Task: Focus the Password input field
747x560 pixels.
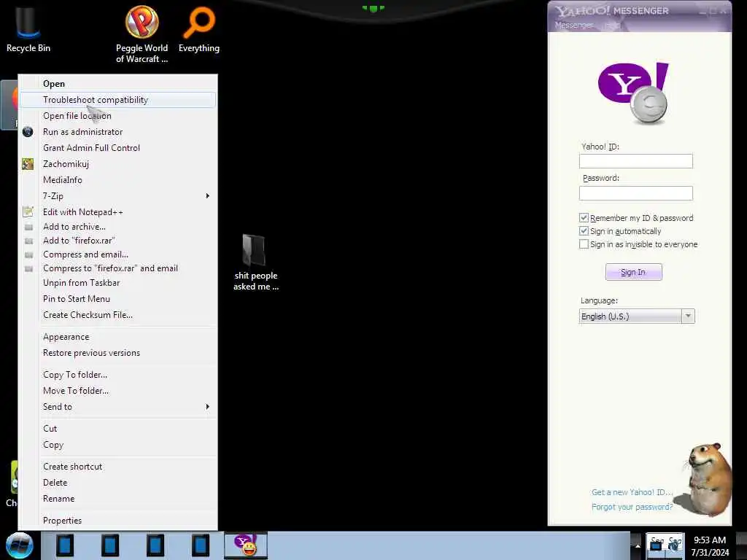Action: 636,192
